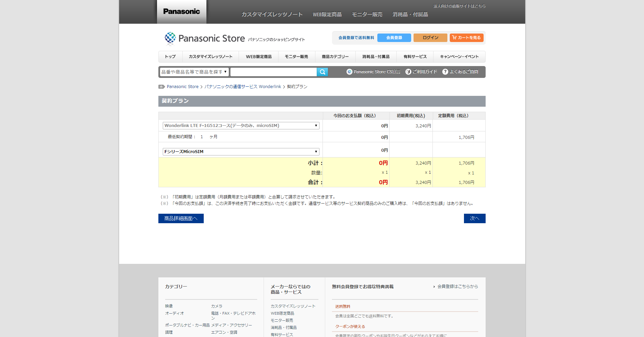
Task: Click the 初期費用(税込) column header
Action: tap(411, 116)
